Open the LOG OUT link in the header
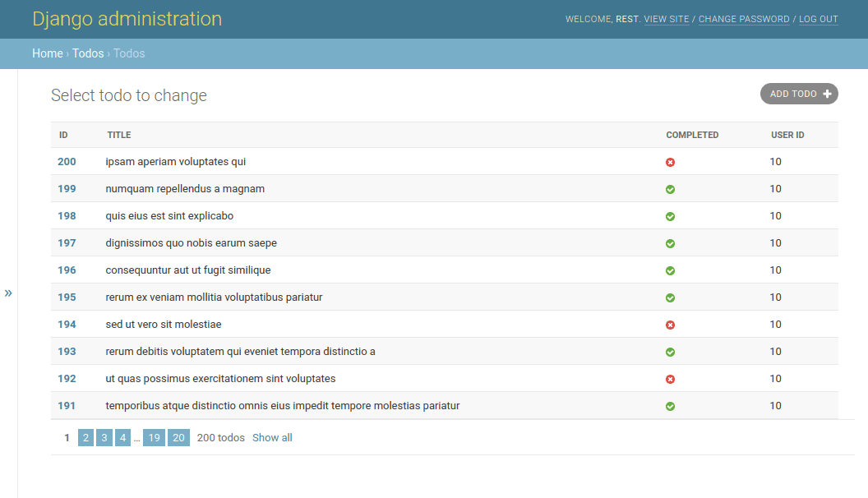 pyautogui.click(x=818, y=19)
